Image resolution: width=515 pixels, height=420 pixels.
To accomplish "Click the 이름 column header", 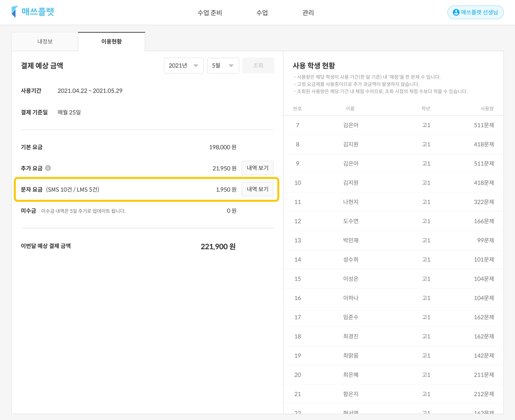I will tap(350, 108).
